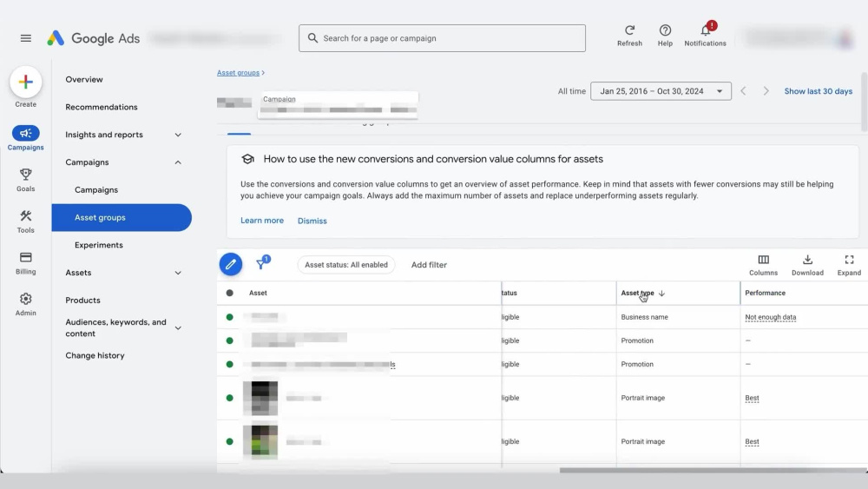Open Change history in the sidebar
The height and width of the screenshot is (489, 868).
pos(95,355)
